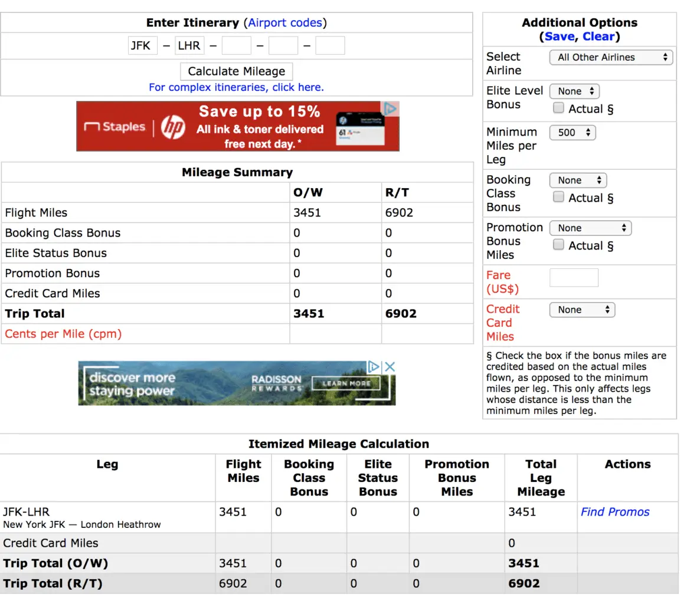Click Learn More on Radisson banner
The image size is (700, 604).
(346, 383)
